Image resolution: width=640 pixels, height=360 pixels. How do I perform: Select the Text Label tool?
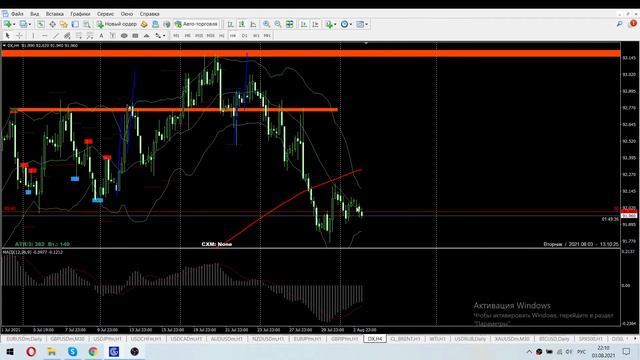(113, 36)
